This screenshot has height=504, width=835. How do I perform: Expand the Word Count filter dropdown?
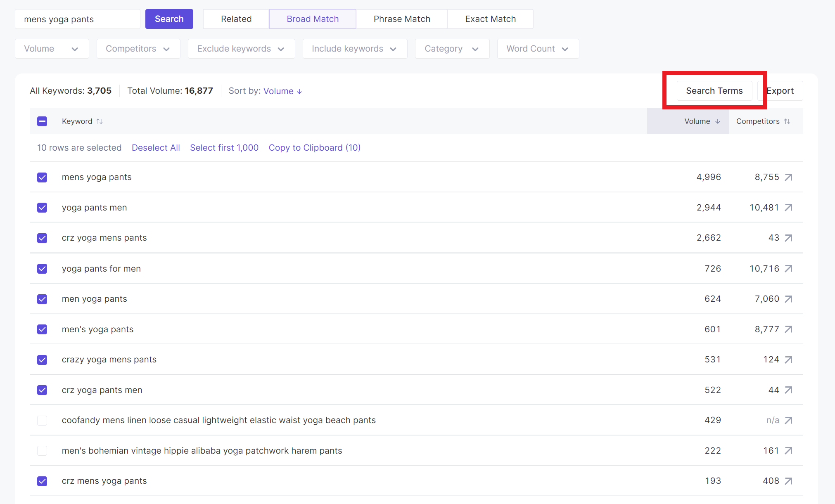click(x=538, y=49)
